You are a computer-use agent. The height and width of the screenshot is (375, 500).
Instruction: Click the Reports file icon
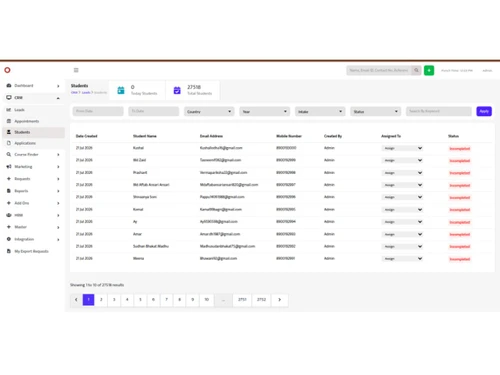point(9,191)
